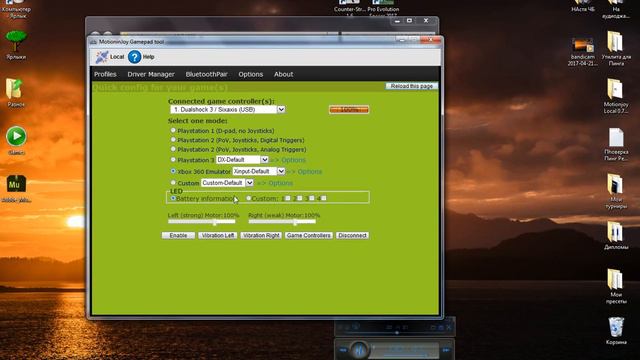Open the Ярлыки tree desktop icon
This screenshot has width=640, height=360.
(x=16, y=41)
